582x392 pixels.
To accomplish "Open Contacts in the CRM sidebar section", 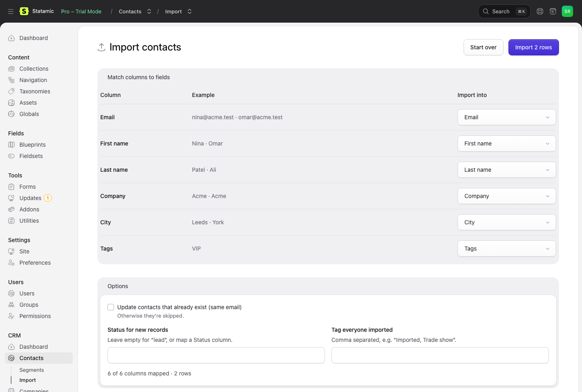I will click(x=39, y=358).
